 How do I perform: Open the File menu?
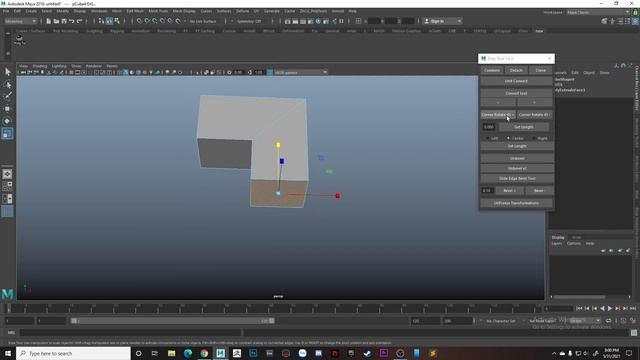(6, 11)
